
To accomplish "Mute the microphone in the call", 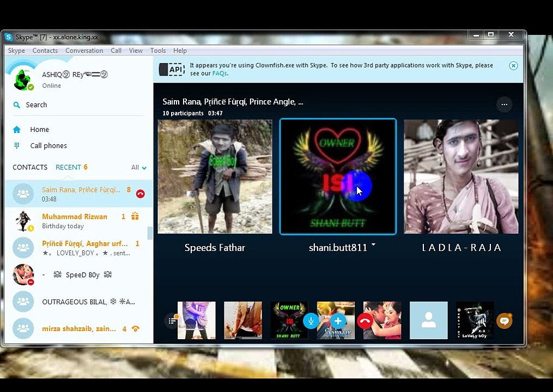I will point(311,321).
